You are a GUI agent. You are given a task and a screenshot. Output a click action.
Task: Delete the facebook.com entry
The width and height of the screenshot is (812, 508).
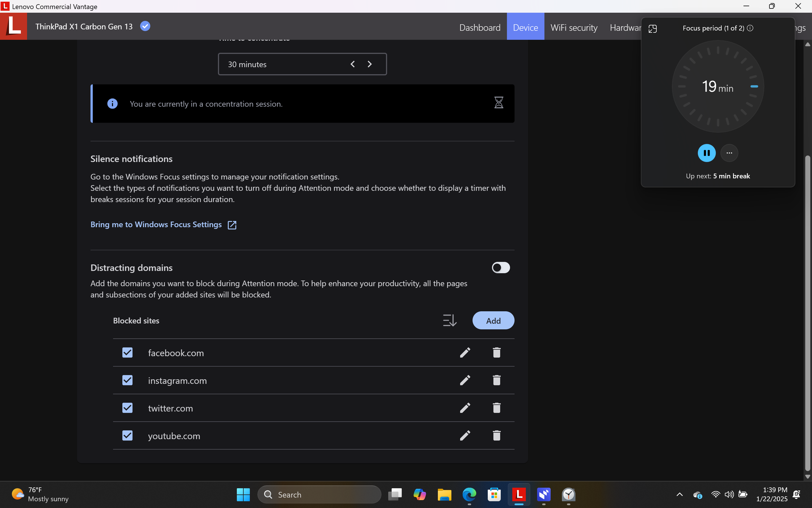pos(497,352)
